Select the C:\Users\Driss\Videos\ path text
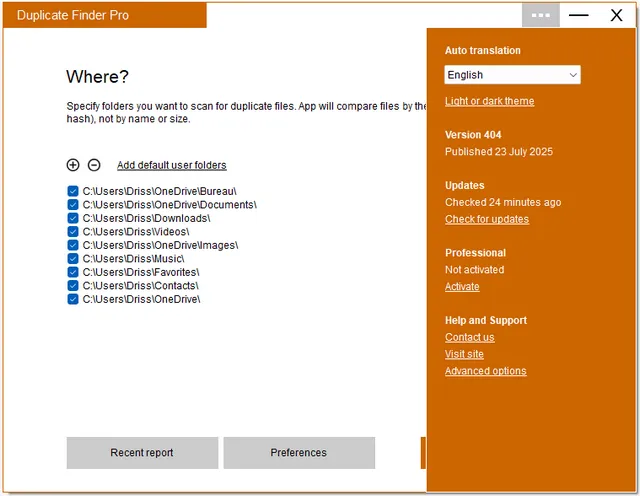 coord(136,231)
